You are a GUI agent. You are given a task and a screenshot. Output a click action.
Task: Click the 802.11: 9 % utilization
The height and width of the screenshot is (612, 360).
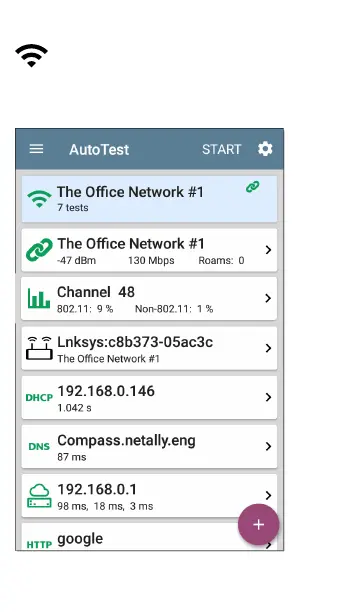click(x=85, y=309)
